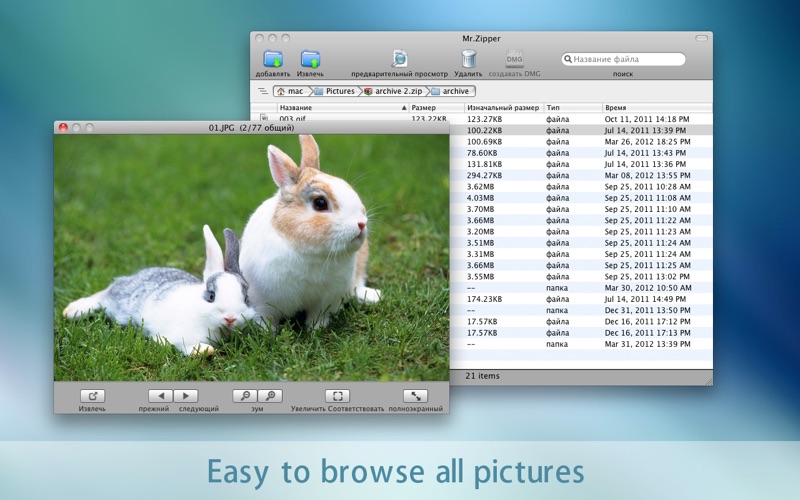Select row with size 174.23KB
The width and height of the screenshot is (800, 500).
click(581, 298)
